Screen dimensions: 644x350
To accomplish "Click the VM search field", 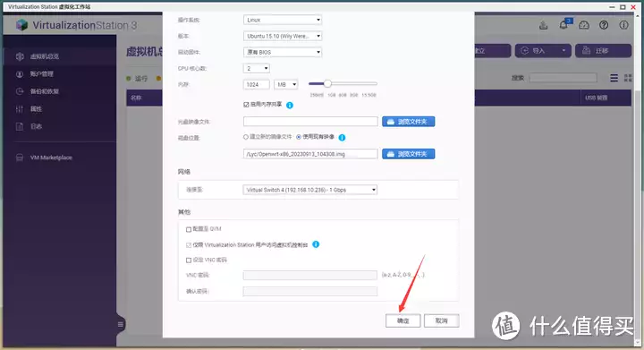I will (x=563, y=78).
